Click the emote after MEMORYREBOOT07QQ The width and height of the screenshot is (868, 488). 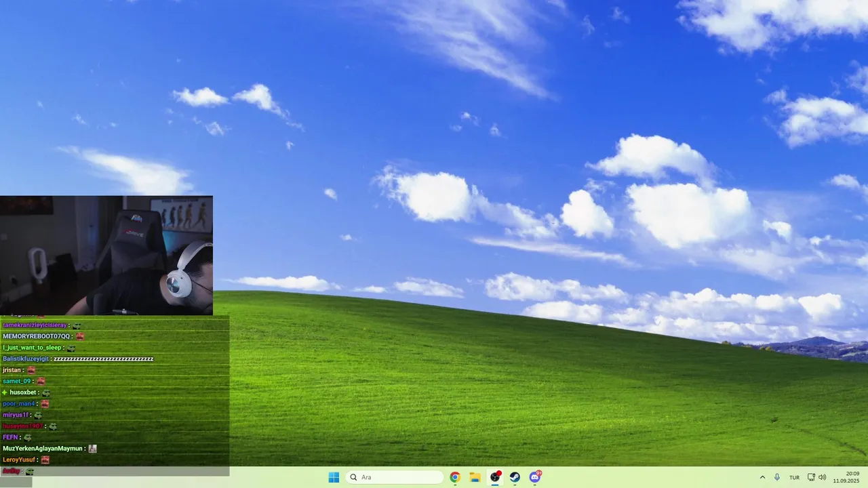click(80, 336)
